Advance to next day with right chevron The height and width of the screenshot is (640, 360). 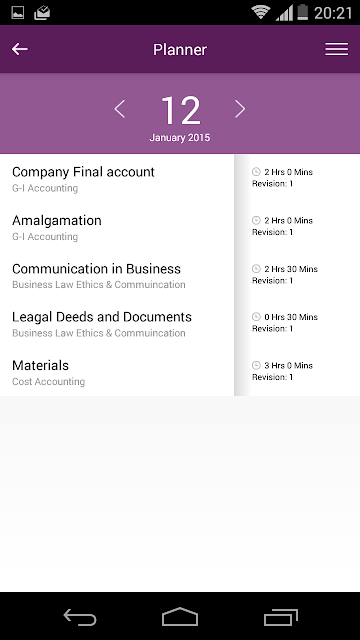[x=240, y=109]
